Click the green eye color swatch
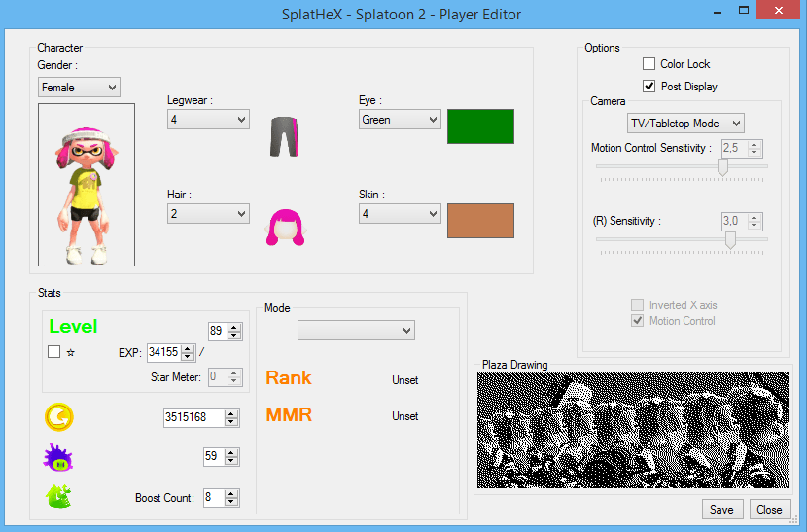Screen dimensions: 807x532 [x=480, y=126]
